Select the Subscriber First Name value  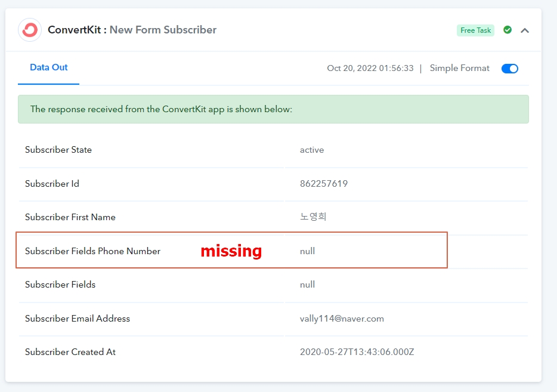(x=313, y=217)
